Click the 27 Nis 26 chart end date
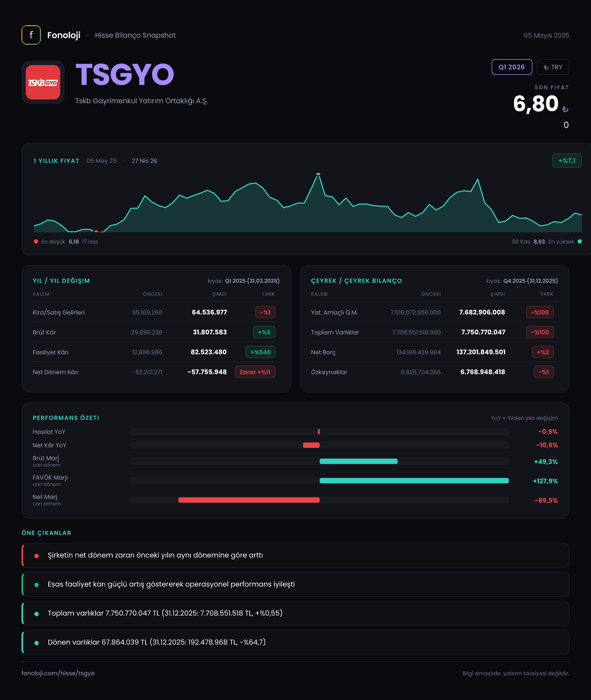 coord(145,161)
